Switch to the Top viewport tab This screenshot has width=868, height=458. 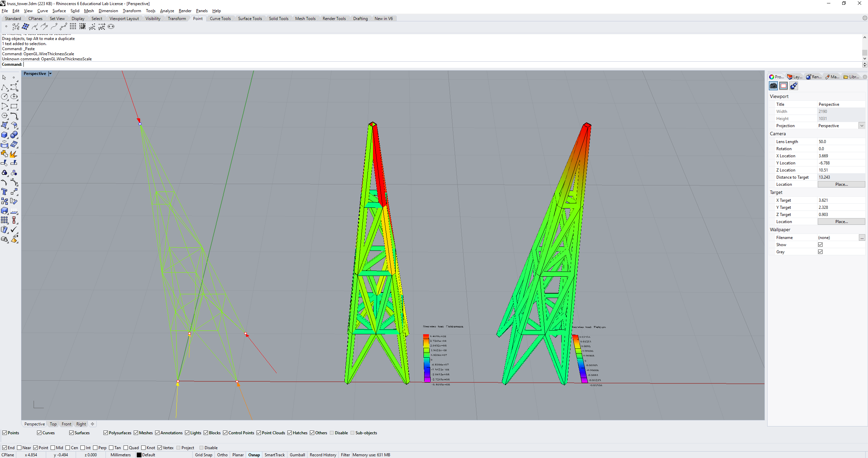(x=53, y=424)
